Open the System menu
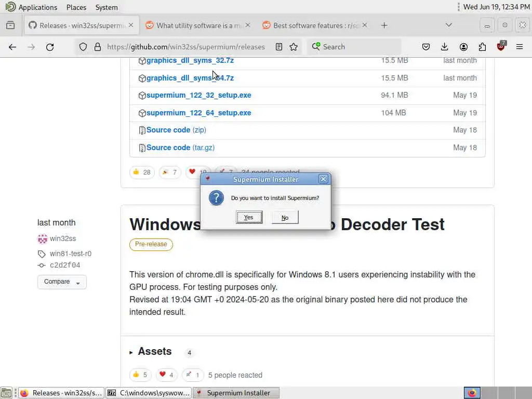 coord(107,7)
